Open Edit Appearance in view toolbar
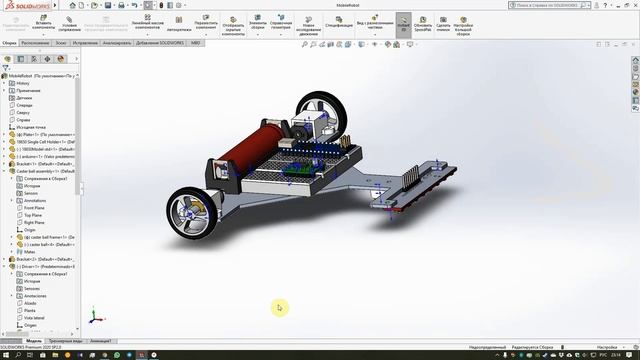640x360 pixels. (388, 44)
